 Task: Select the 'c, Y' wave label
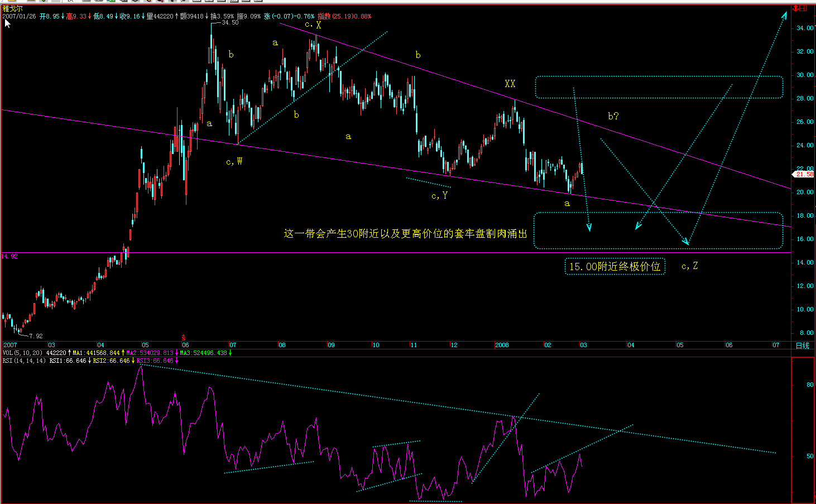pos(440,195)
